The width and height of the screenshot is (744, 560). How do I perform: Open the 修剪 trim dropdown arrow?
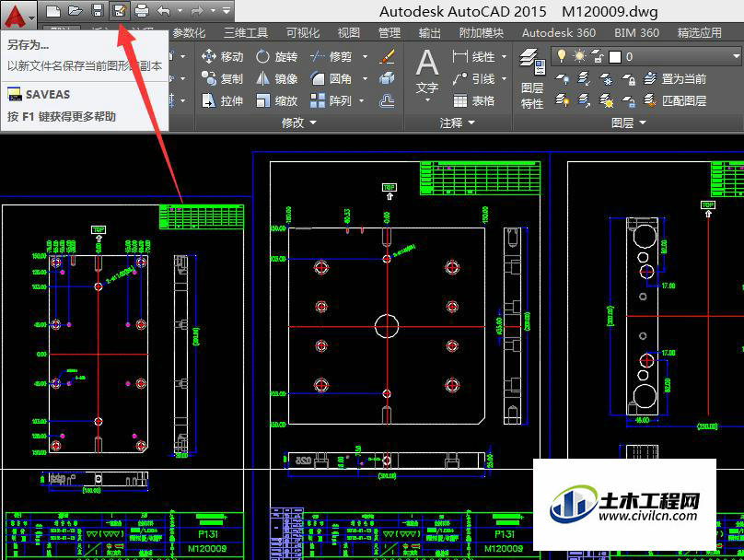(x=365, y=56)
